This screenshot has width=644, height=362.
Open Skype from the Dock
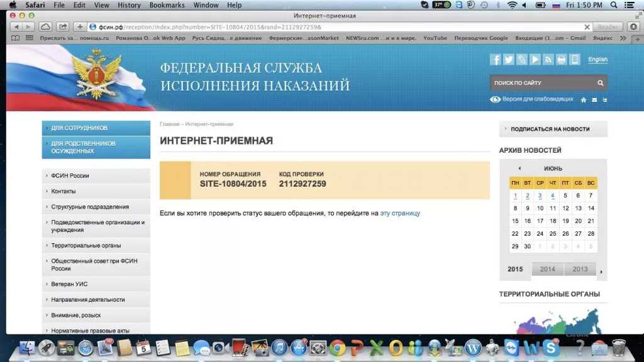550,348
